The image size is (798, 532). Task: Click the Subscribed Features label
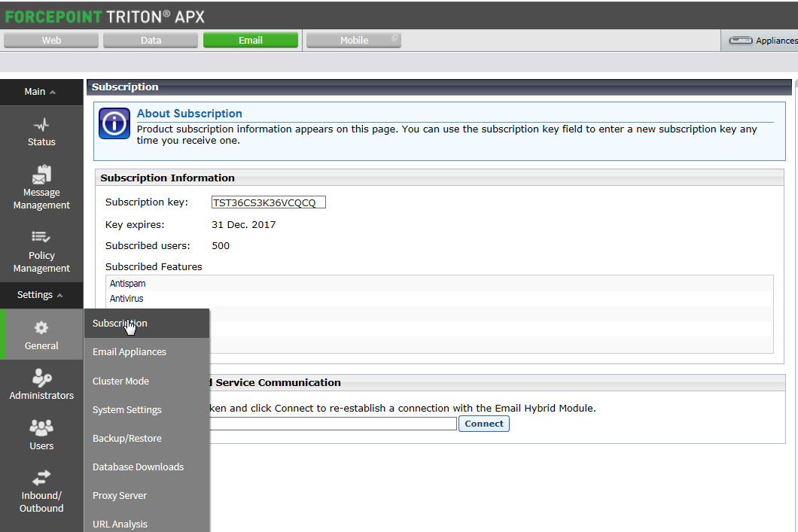coord(154,266)
